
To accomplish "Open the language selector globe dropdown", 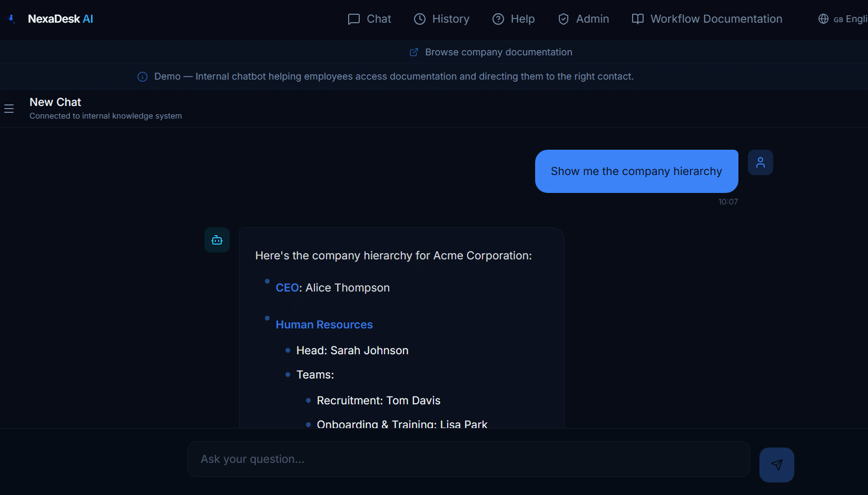I will coord(842,19).
